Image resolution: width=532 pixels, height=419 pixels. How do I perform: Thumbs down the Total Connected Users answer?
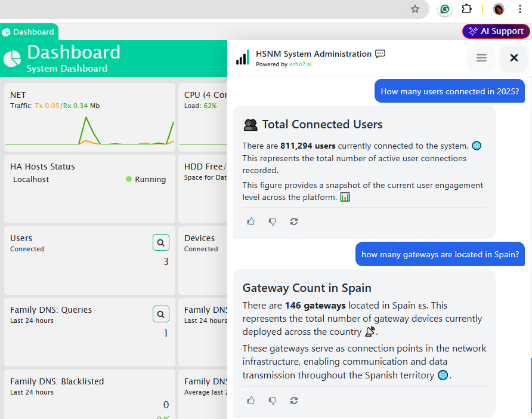(273, 221)
